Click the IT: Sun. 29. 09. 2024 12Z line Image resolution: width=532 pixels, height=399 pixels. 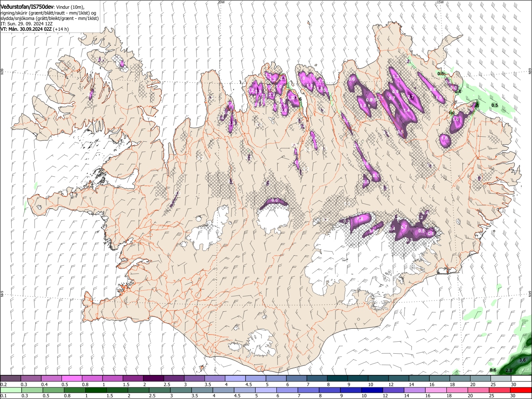26,24
